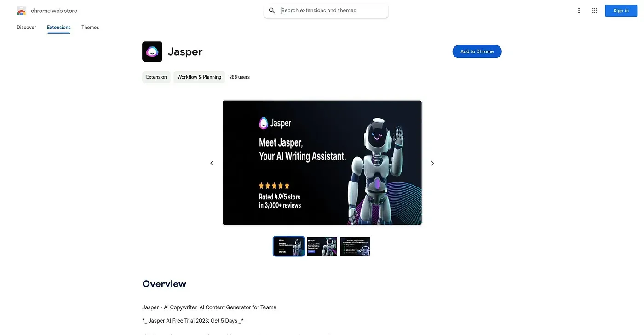Click the AI Copywriter description line
The height and width of the screenshot is (335, 644).
pyautogui.click(x=209, y=307)
